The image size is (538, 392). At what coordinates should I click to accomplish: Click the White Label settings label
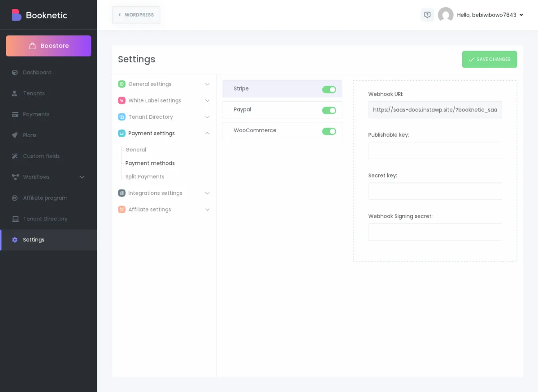pyautogui.click(x=155, y=100)
